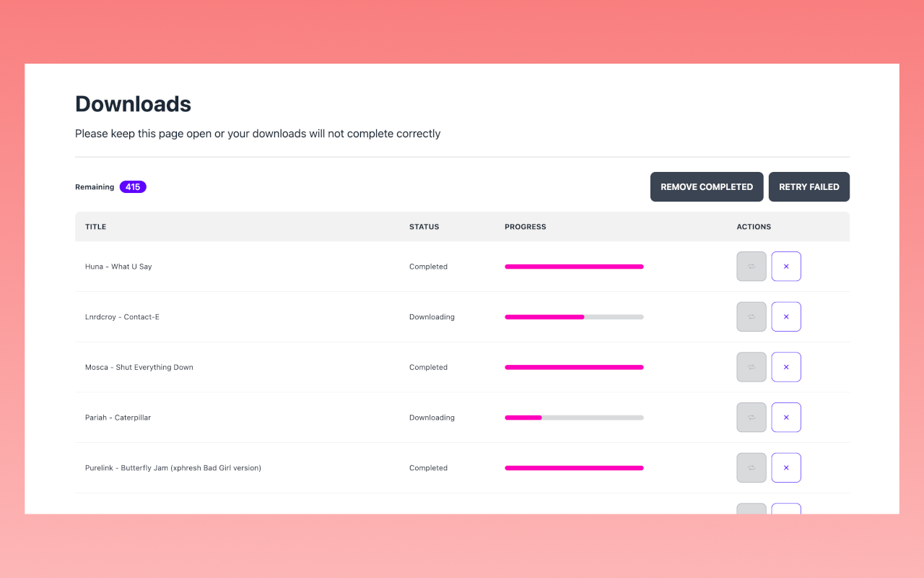
Task: Click the Status column header
Action: [x=424, y=227]
